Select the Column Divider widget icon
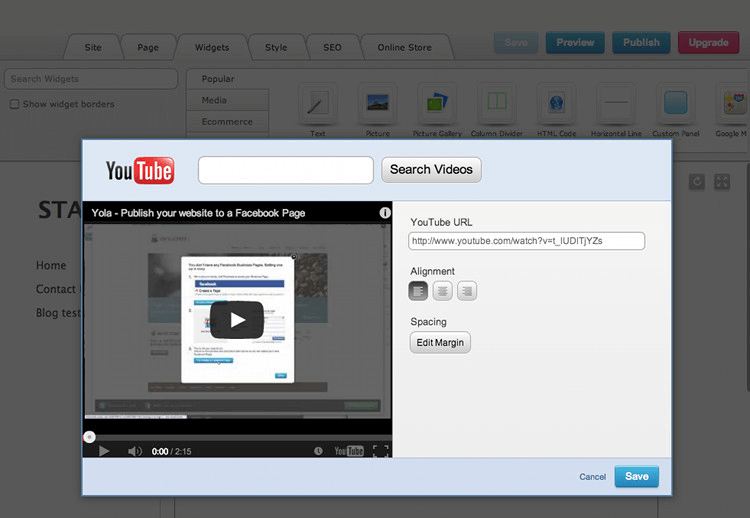Viewport: 750px width, 518px height. (x=497, y=103)
